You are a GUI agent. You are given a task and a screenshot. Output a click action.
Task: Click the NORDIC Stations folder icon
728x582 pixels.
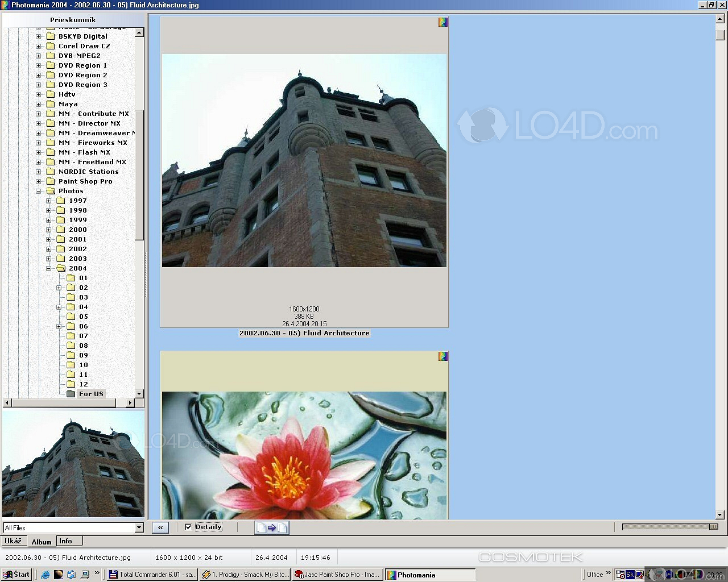coord(50,172)
